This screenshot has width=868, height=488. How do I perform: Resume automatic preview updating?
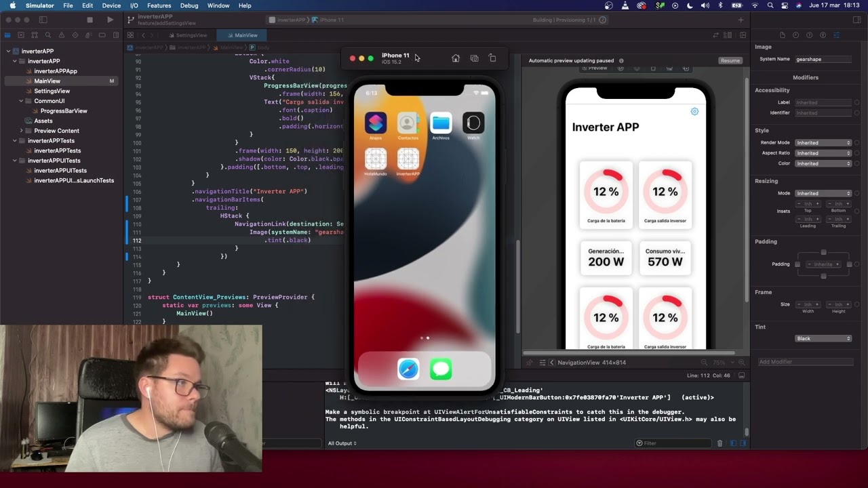pyautogui.click(x=730, y=60)
